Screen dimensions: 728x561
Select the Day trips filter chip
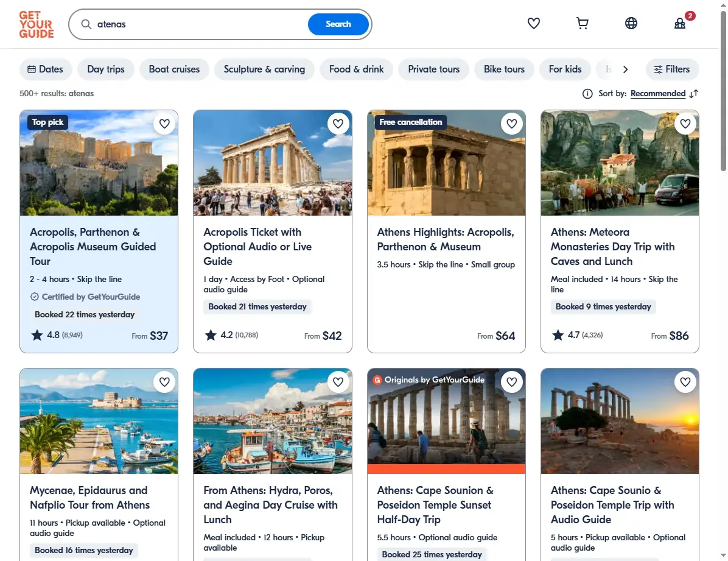coord(106,69)
